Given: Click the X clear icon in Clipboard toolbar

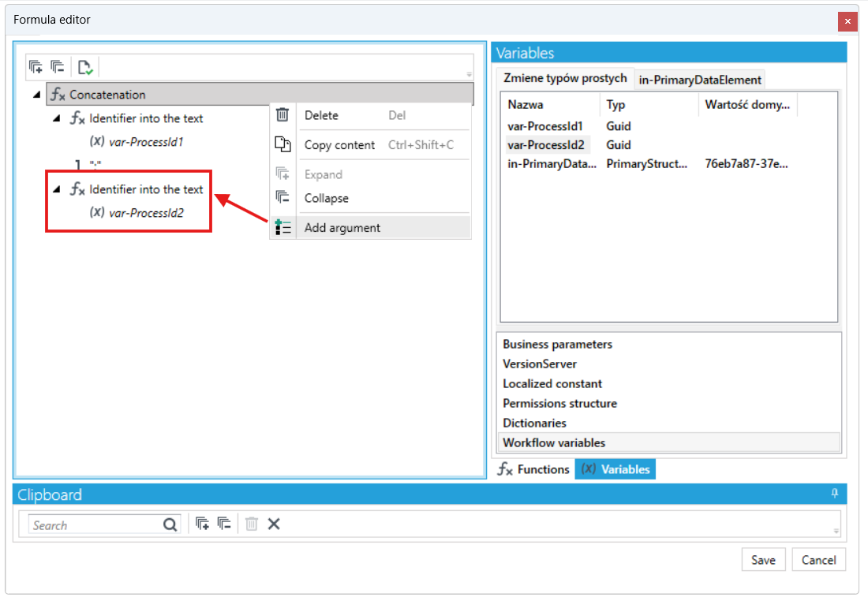Looking at the screenshot, I should (x=274, y=524).
